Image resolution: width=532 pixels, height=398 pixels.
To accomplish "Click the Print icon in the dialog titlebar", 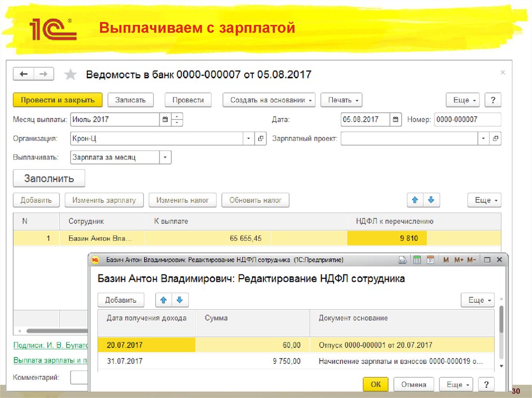I will click(403, 259).
